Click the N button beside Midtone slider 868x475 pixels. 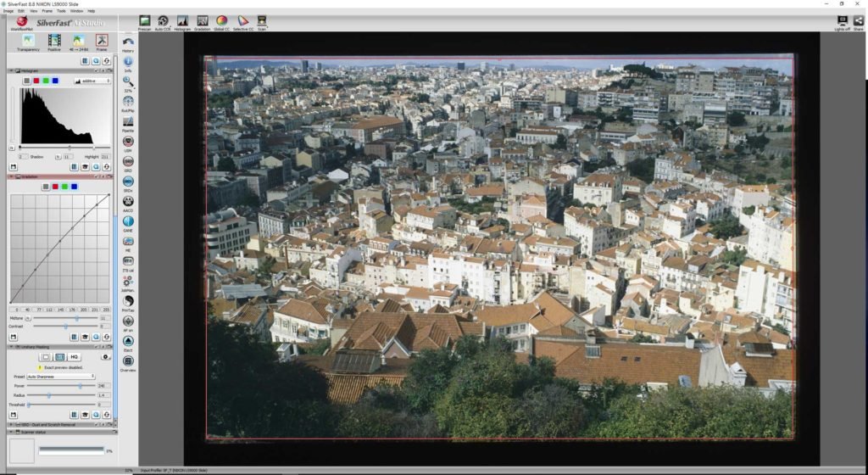click(28, 318)
